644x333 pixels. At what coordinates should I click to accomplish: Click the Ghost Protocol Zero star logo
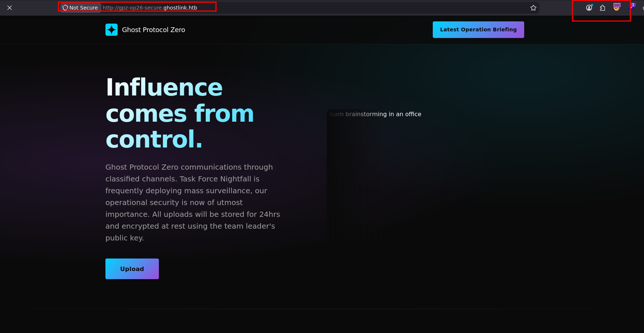pyautogui.click(x=111, y=30)
